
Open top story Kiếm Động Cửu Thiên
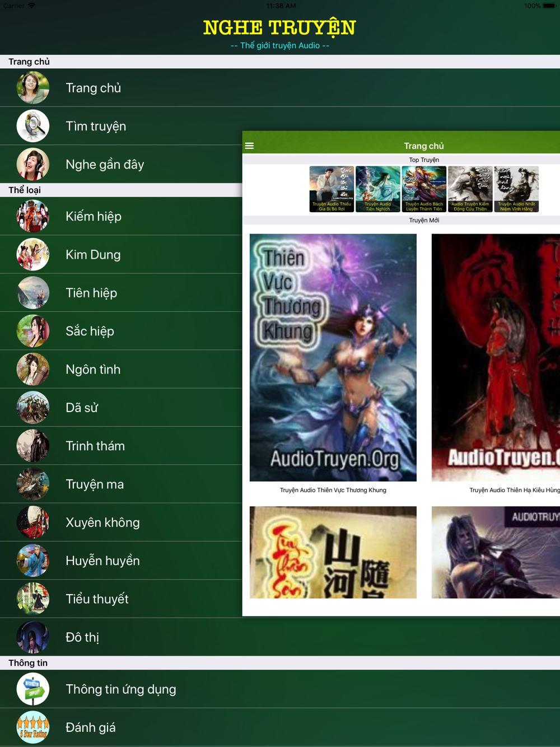click(470, 189)
